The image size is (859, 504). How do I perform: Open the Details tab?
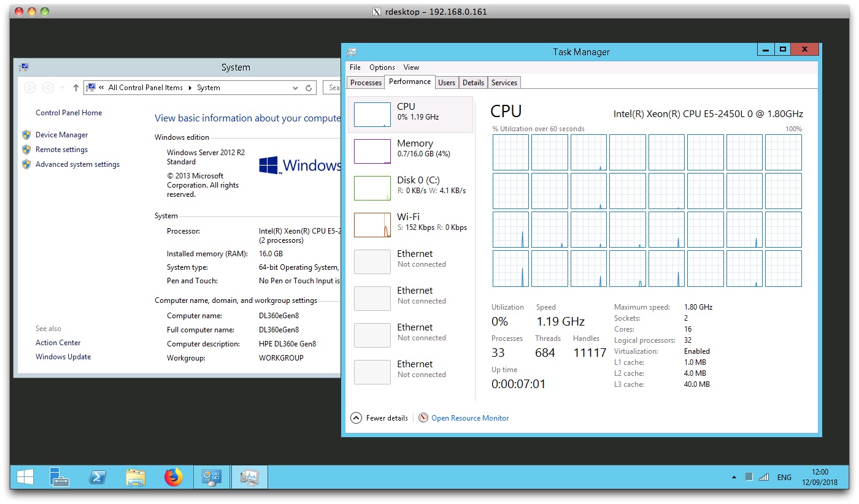pyautogui.click(x=473, y=83)
